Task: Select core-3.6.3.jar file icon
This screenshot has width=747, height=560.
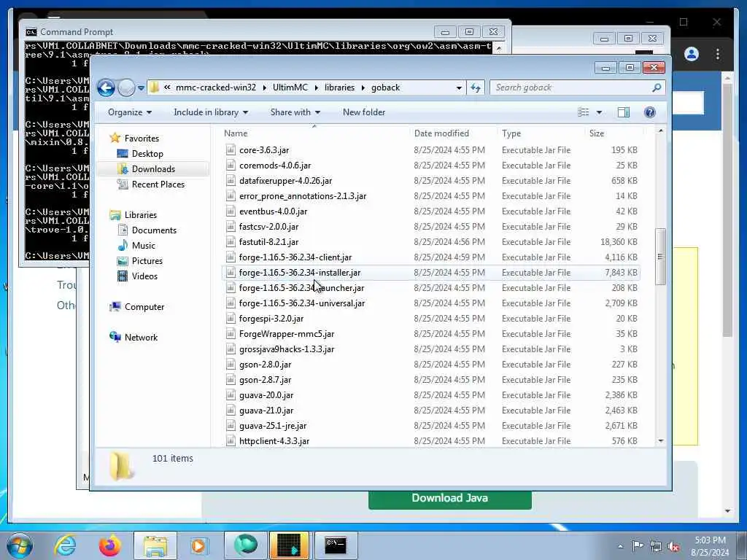Action: [x=231, y=150]
